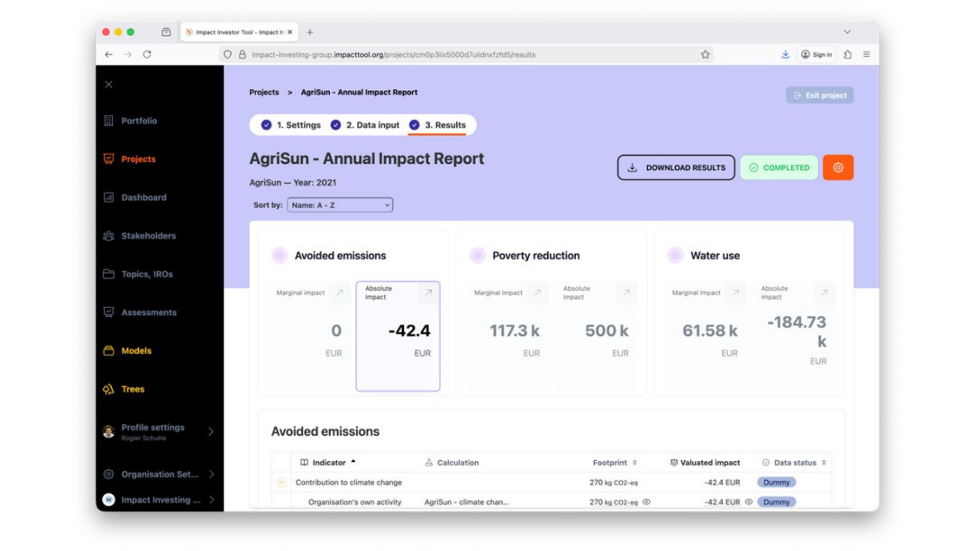Open Avoided emissions Absolute impact arrow
Image resolution: width=980 pixels, height=551 pixels.
point(429,292)
